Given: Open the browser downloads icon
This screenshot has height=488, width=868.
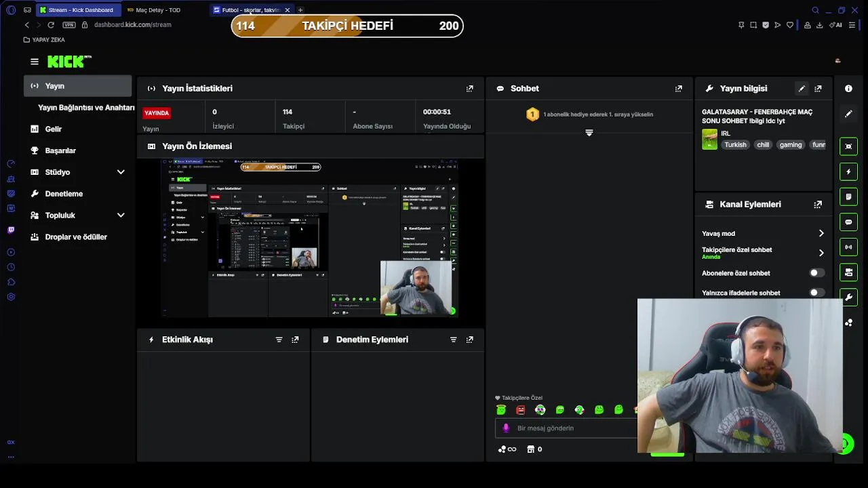Looking at the screenshot, I should coord(819,25).
